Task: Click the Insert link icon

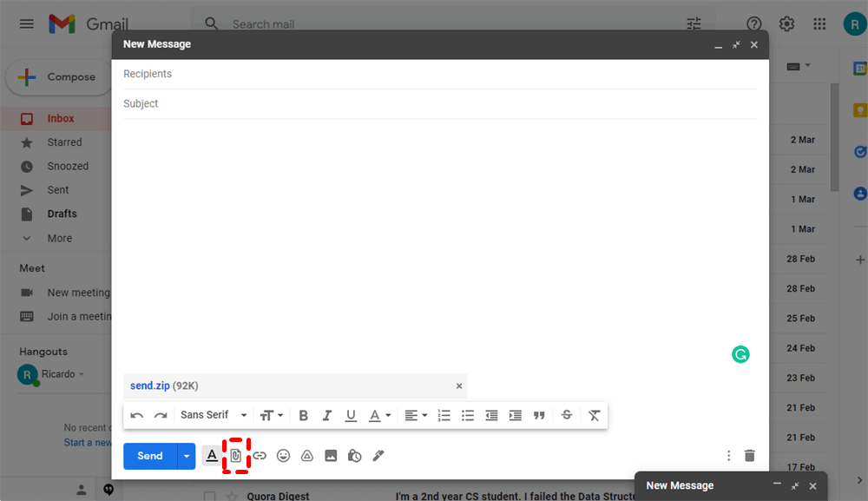Action: pyautogui.click(x=260, y=456)
